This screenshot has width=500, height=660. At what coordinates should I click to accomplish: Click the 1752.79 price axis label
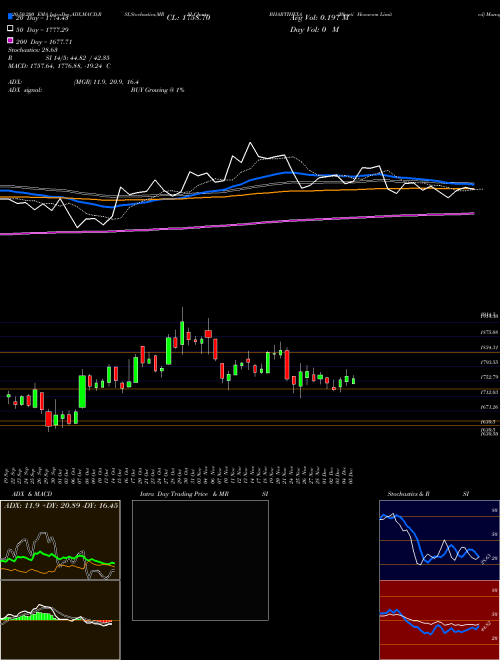(x=489, y=377)
